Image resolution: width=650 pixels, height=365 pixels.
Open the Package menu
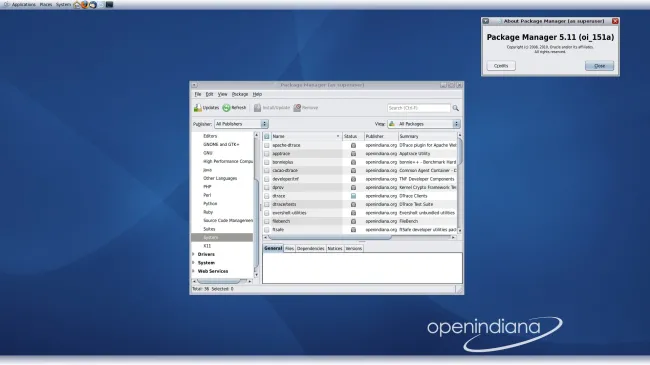click(240, 95)
